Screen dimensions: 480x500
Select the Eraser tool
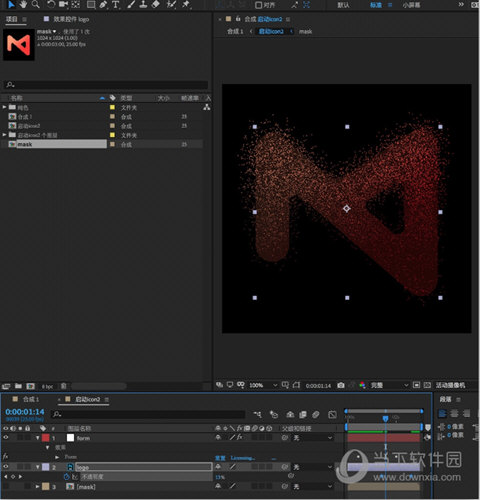coord(156,4)
